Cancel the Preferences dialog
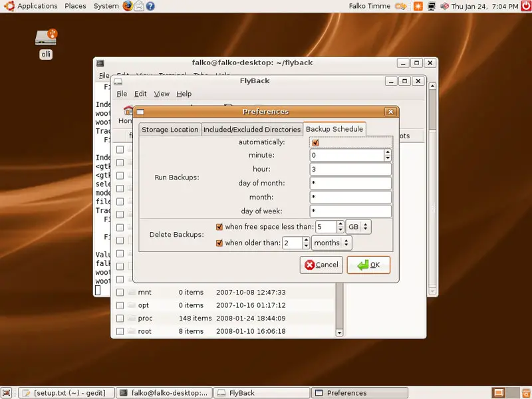The height and width of the screenshot is (399, 532). (x=321, y=265)
